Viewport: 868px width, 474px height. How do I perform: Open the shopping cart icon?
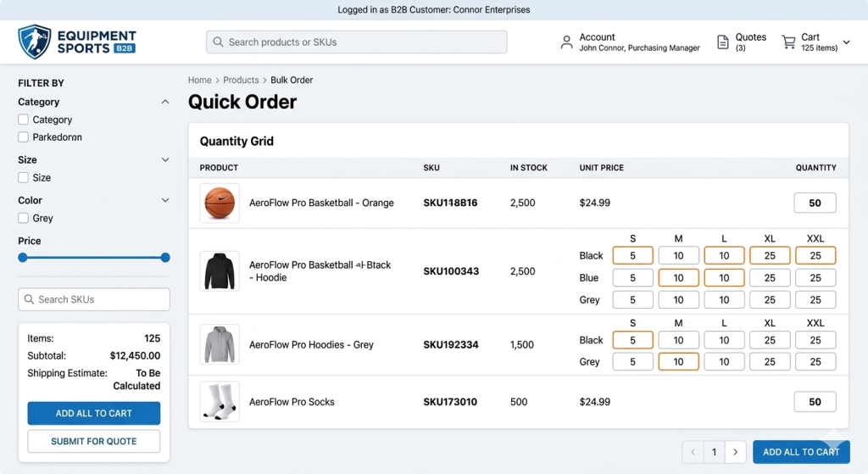coord(789,42)
